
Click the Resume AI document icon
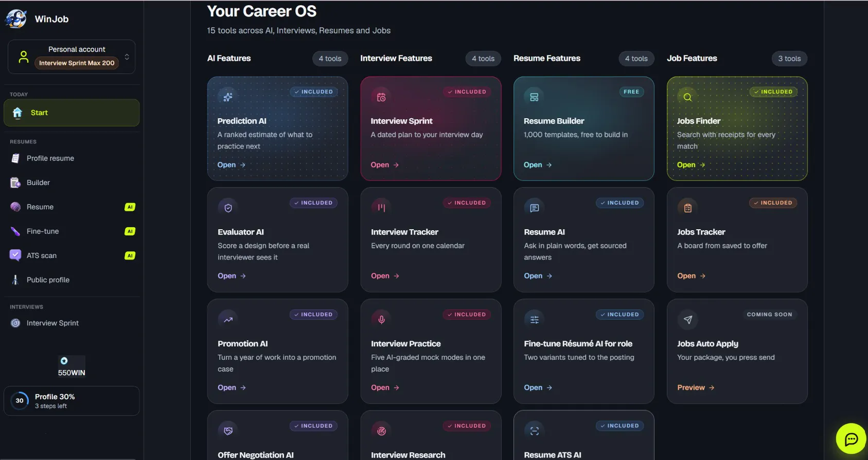[x=534, y=208]
